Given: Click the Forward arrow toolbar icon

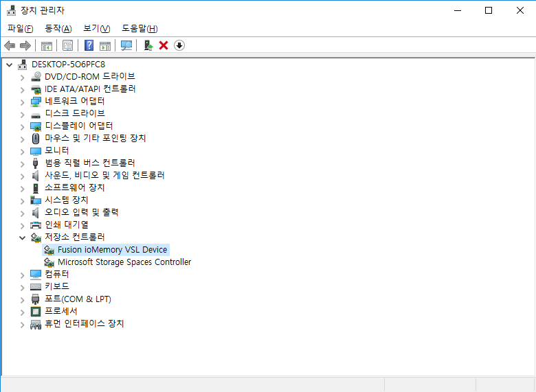Looking at the screenshot, I should 25,45.
